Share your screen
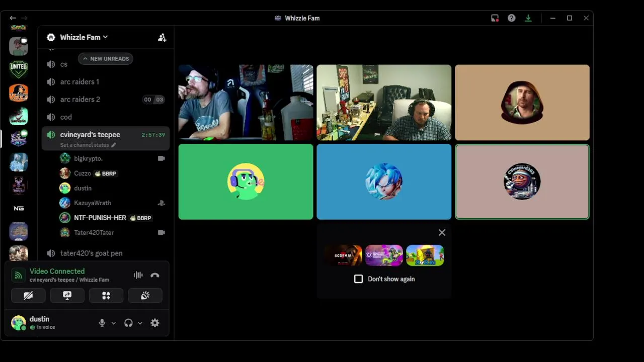This screenshot has width=644, height=362. pos(67,296)
